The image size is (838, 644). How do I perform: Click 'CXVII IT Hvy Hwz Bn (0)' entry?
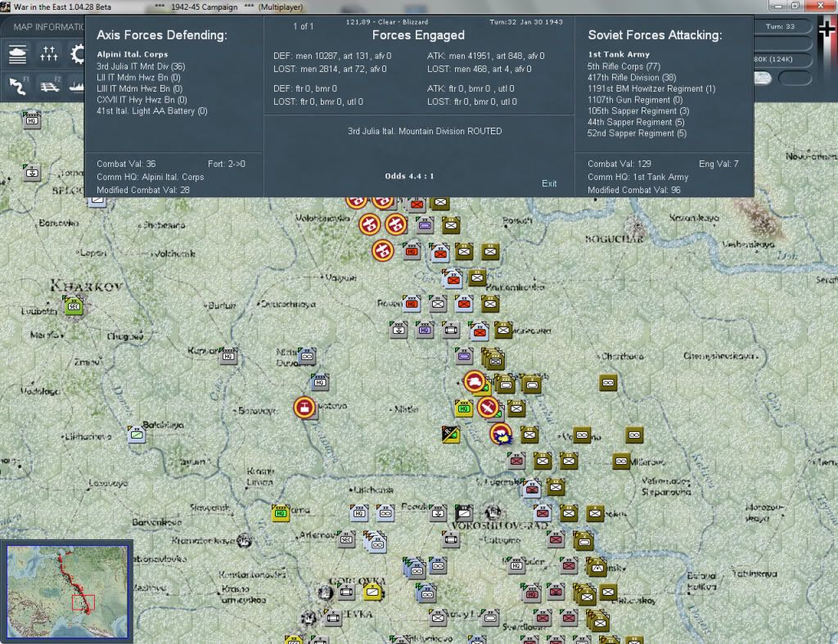click(x=142, y=100)
